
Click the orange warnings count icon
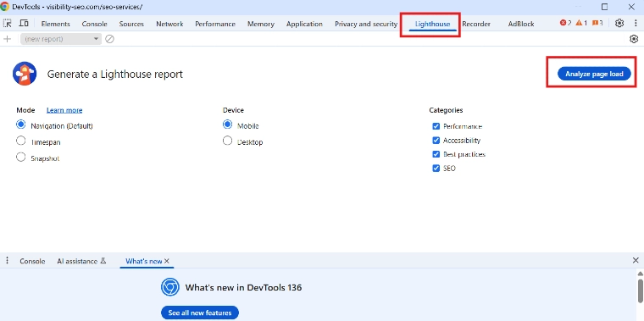(x=579, y=23)
